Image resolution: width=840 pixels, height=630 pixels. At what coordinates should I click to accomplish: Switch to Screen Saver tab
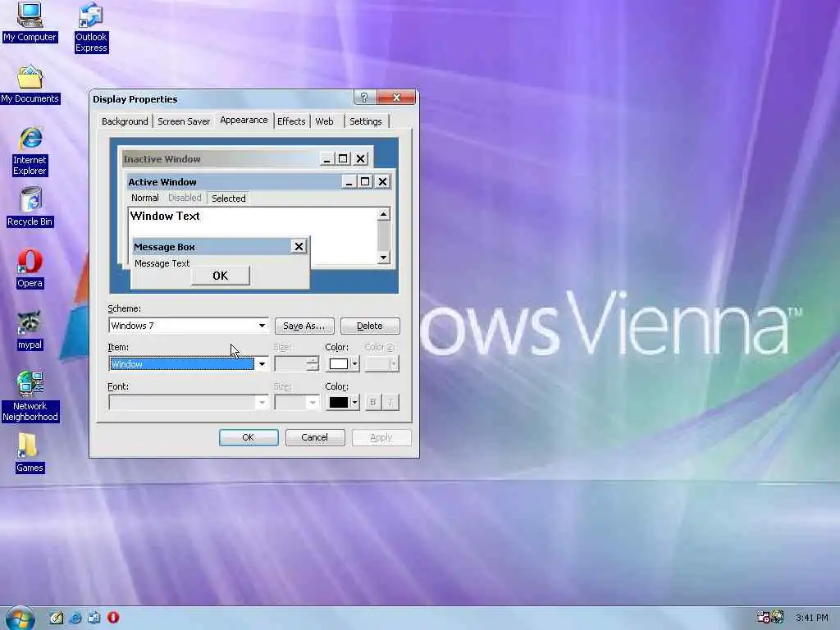184,121
